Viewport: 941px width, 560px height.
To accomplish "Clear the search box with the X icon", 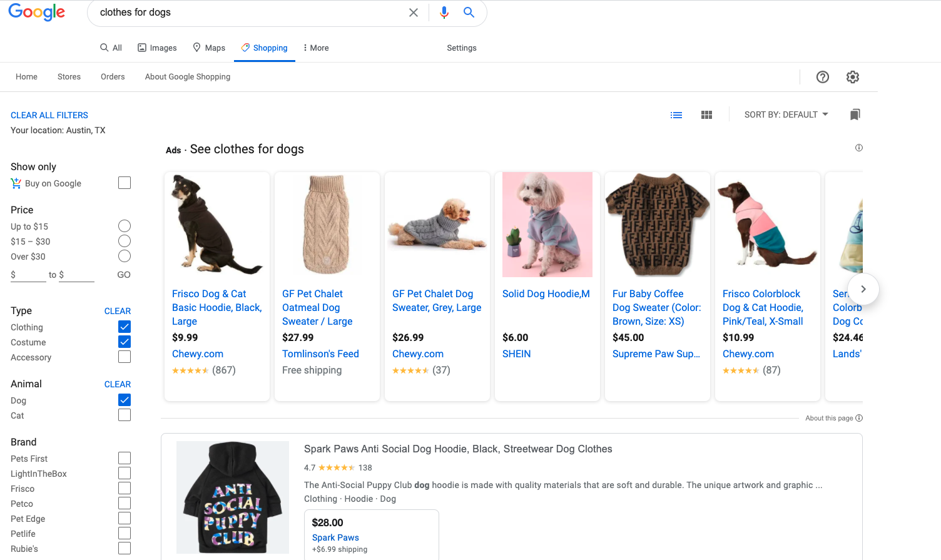I will coord(414,13).
